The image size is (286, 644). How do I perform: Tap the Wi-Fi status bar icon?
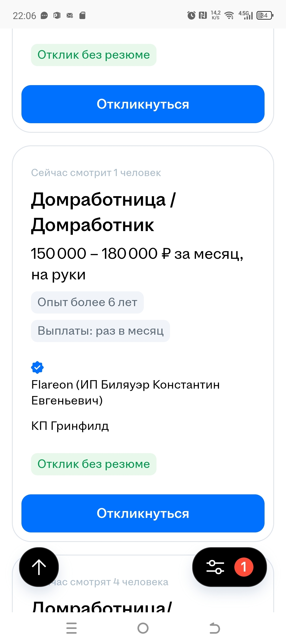[x=229, y=15]
